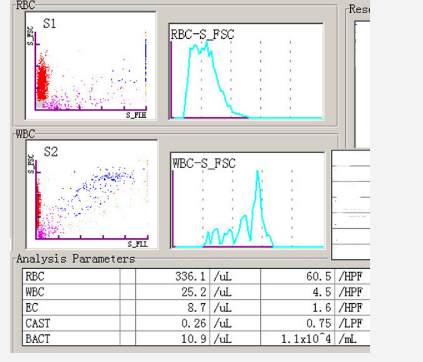This screenshot has height=362, width=423.
Task: Click the WBC 4.5 per HPF value
Action: point(322,292)
